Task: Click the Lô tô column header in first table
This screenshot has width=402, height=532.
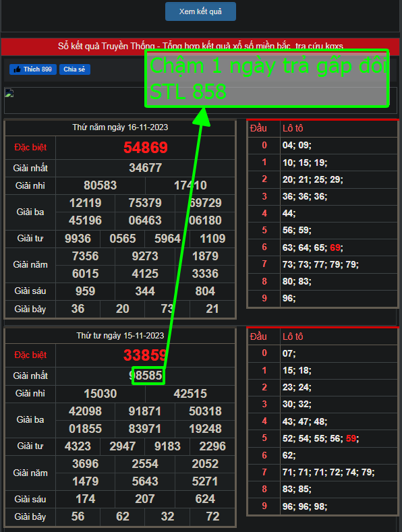Action: click(x=293, y=128)
